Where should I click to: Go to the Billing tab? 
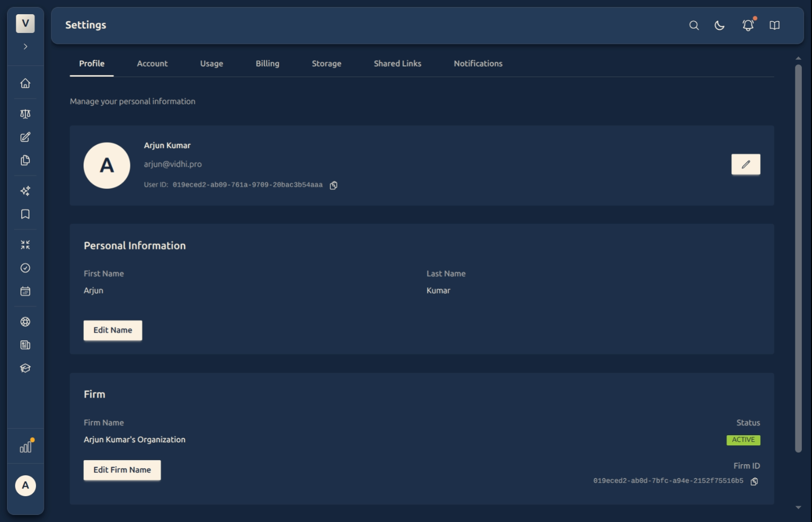click(267, 63)
